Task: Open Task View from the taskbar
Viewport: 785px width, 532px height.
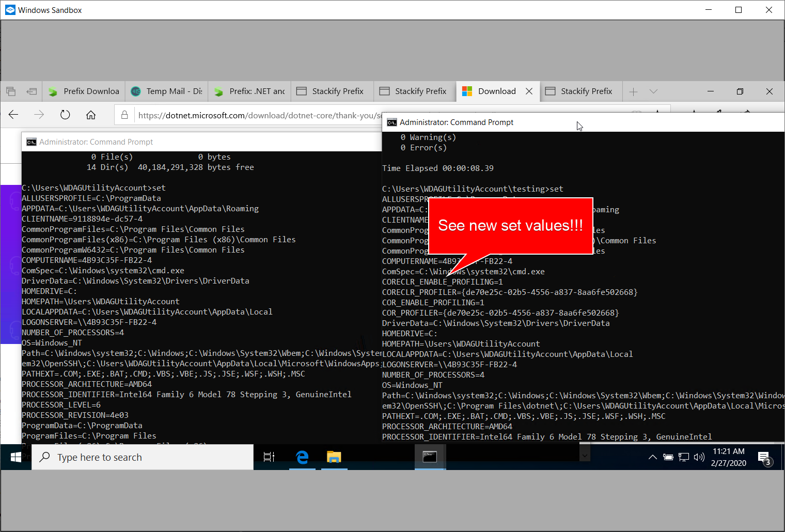Action: click(269, 457)
